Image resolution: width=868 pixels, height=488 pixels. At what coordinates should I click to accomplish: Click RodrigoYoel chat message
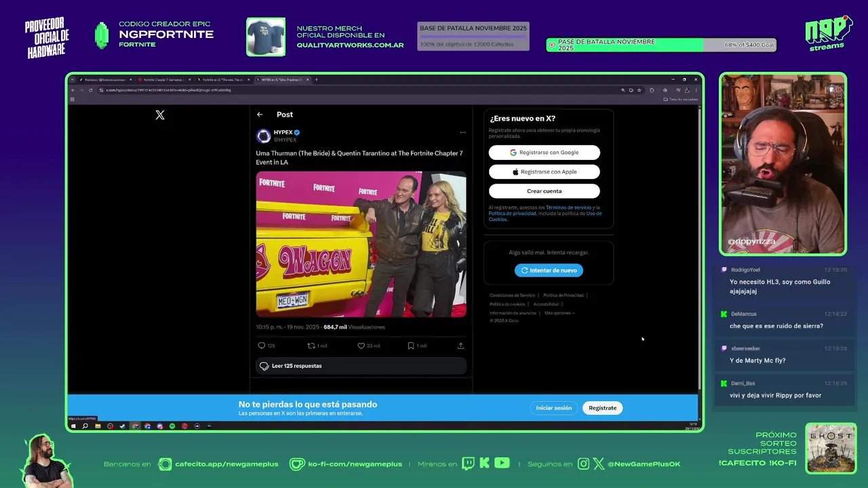784,281
